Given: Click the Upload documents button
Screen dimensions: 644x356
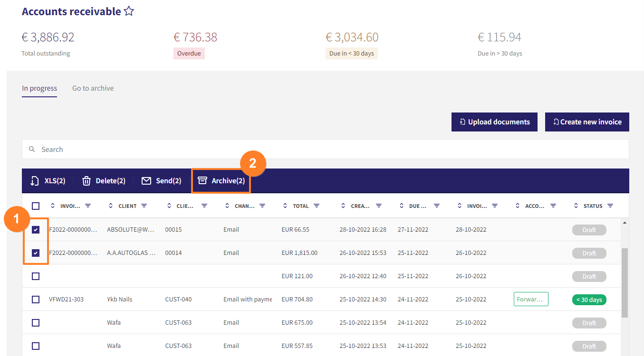Looking at the screenshot, I should click(494, 122).
